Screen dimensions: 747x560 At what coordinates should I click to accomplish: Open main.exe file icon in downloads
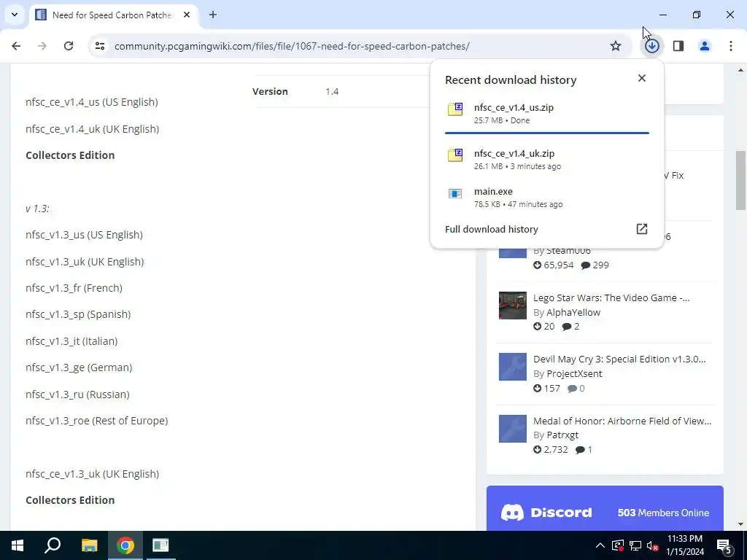point(455,193)
